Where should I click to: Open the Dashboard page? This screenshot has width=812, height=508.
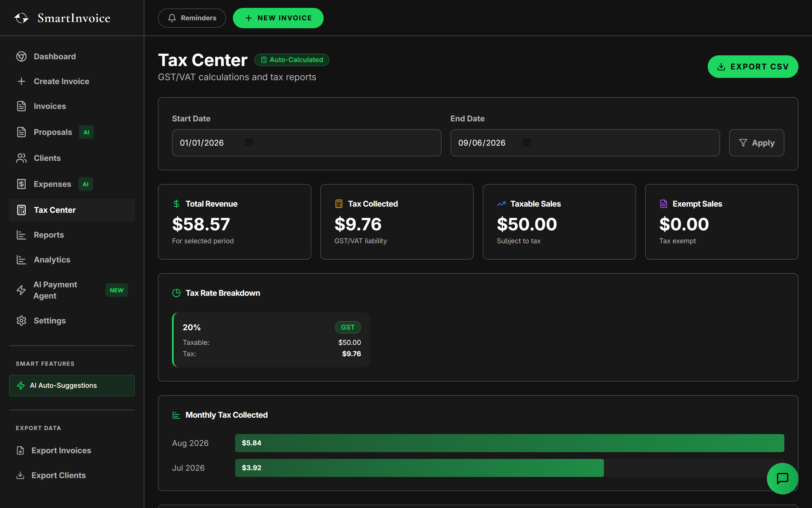[72, 56]
